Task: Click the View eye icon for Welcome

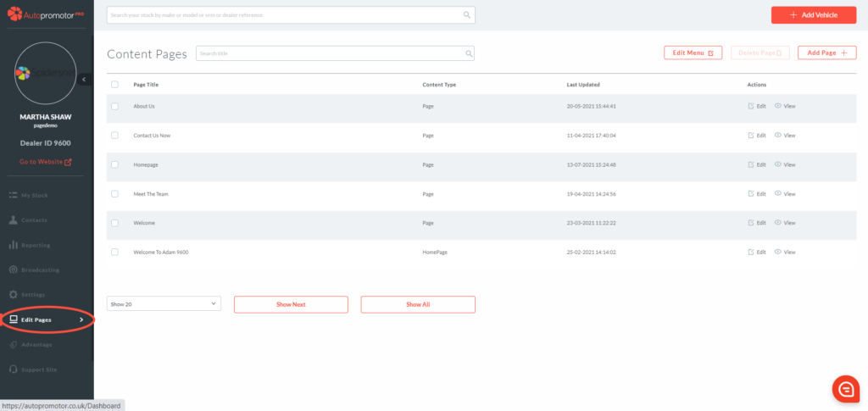Action: pyautogui.click(x=778, y=223)
